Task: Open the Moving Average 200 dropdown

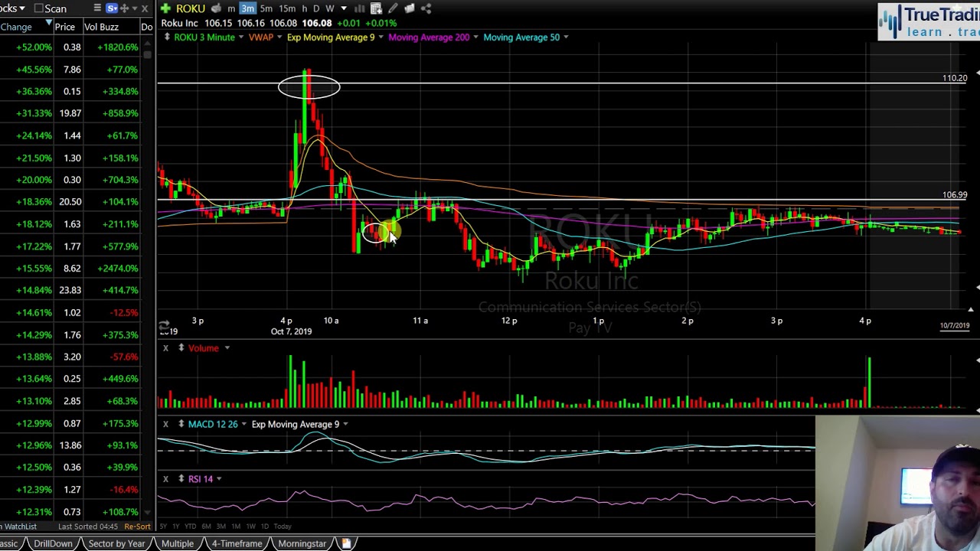Action: click(x=475, y=37)
